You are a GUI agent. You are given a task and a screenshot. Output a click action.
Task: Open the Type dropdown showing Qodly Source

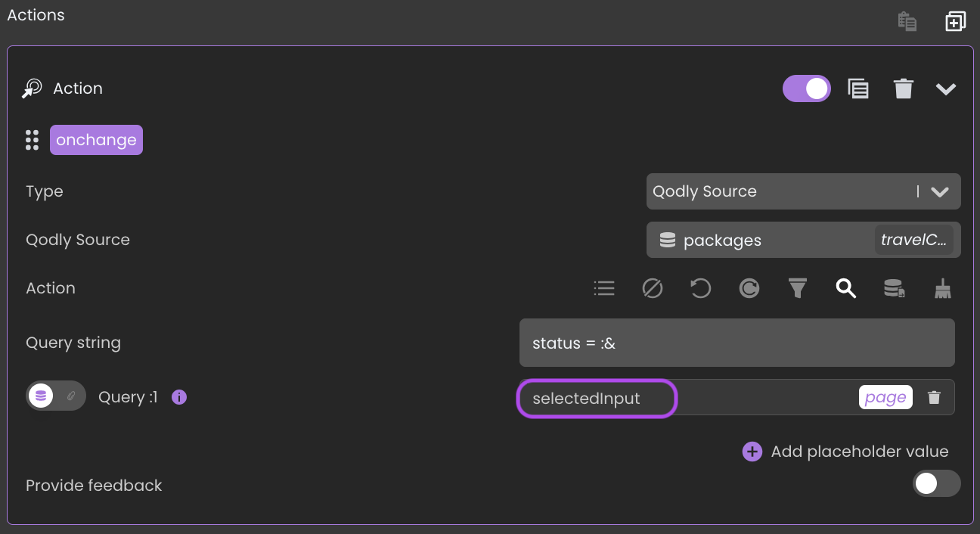pos(803,191)
